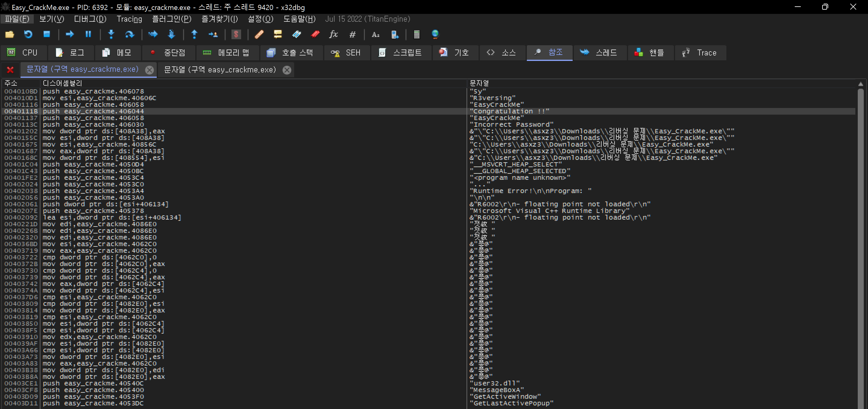Click the Pause execution icon
Image resolution: width=868 pixels, height=409 pixels.
88,34
